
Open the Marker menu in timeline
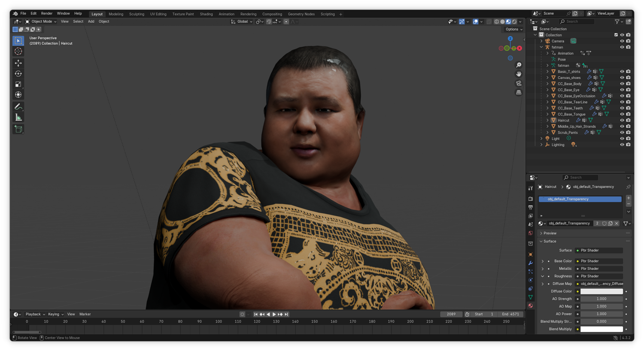coord(85,315)
